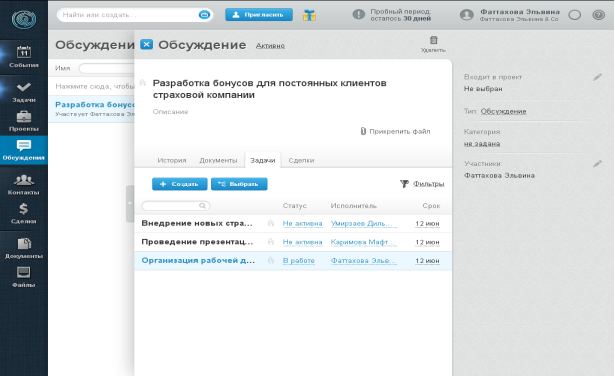Viewport: 615px width, 376px height.
Task: Switch to the Документы tab
Action: [x=218, y=160]
